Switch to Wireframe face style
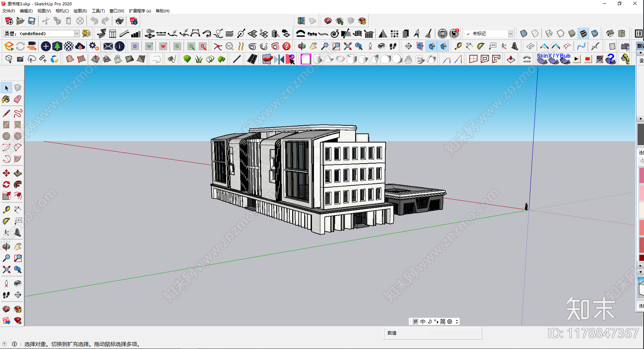This screenshot has width=644, height=349. [x=549, y=33]
